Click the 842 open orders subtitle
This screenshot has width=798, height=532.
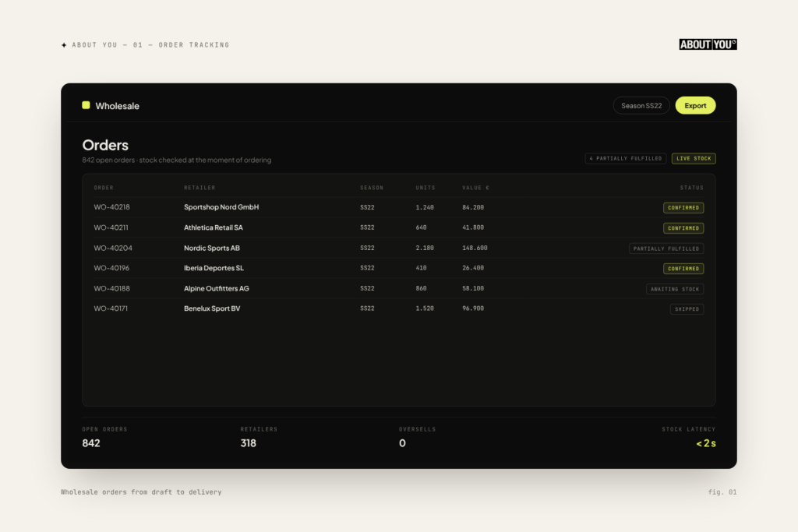click(x=177, y=160)
